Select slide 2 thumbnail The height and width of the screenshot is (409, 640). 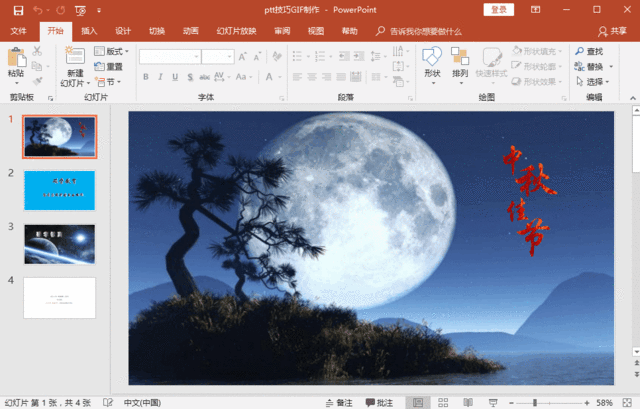59,190
